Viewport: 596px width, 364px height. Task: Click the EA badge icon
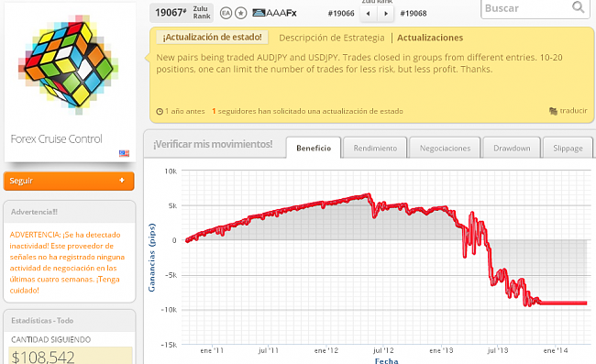pos(226,14)
